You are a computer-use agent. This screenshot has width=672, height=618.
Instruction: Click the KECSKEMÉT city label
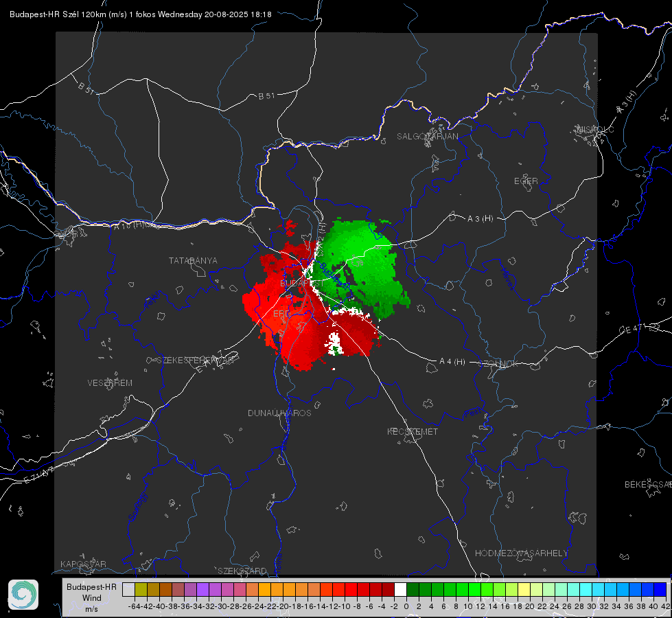[x=413, y=431]
